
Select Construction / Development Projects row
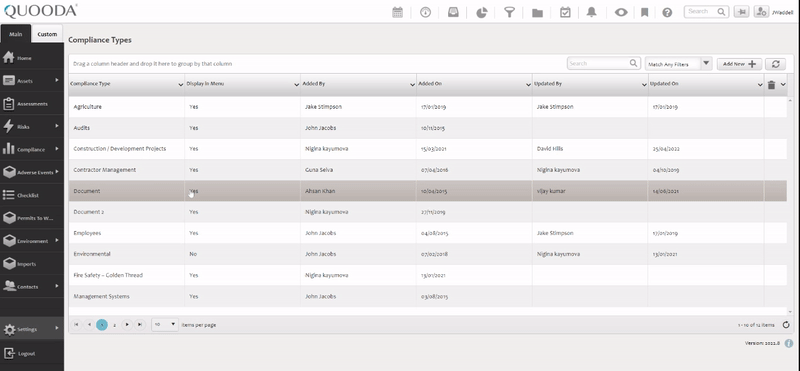[428, 149]
